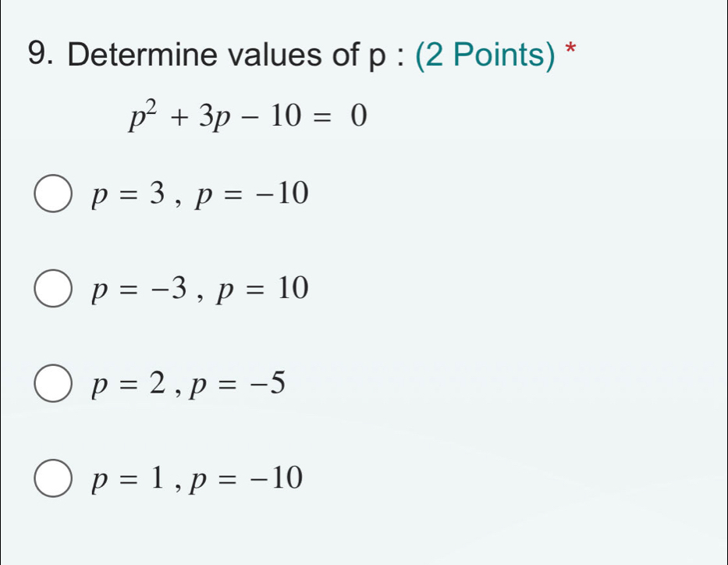Click the equation p² + 3p − 10 = 0
This screenshot has width=728, height=565.
(x=247, y=118)
